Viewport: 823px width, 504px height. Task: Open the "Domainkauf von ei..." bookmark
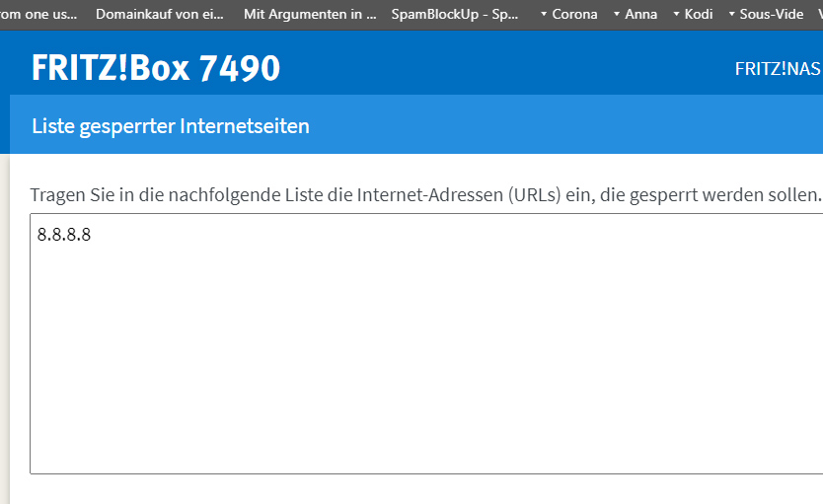point(159,15)
